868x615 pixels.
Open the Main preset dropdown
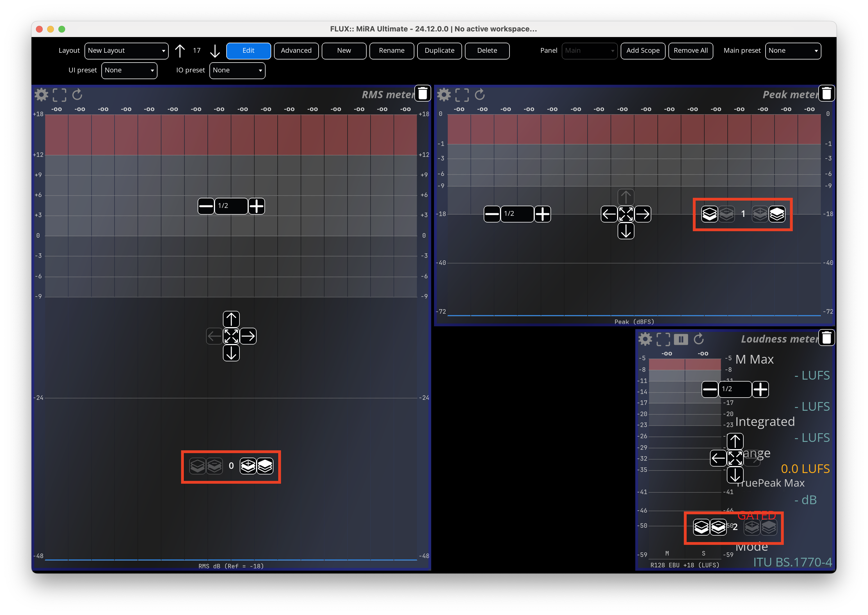click(793, 51)
